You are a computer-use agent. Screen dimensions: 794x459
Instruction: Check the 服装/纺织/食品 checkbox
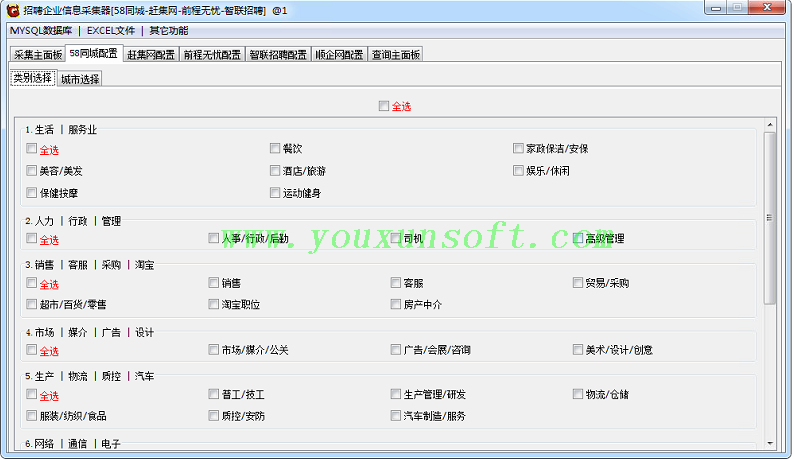(x=31, y=416)
